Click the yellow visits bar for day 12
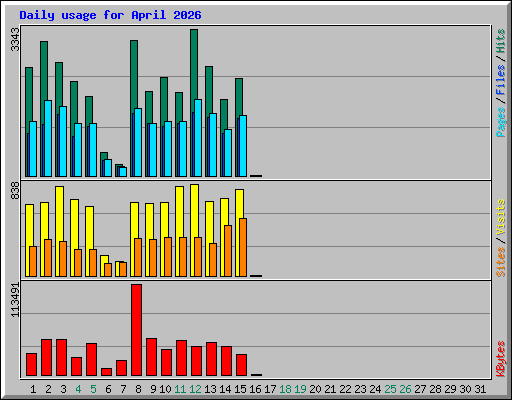This screenshot has width=512, height=400. click(x=194, y=211)
